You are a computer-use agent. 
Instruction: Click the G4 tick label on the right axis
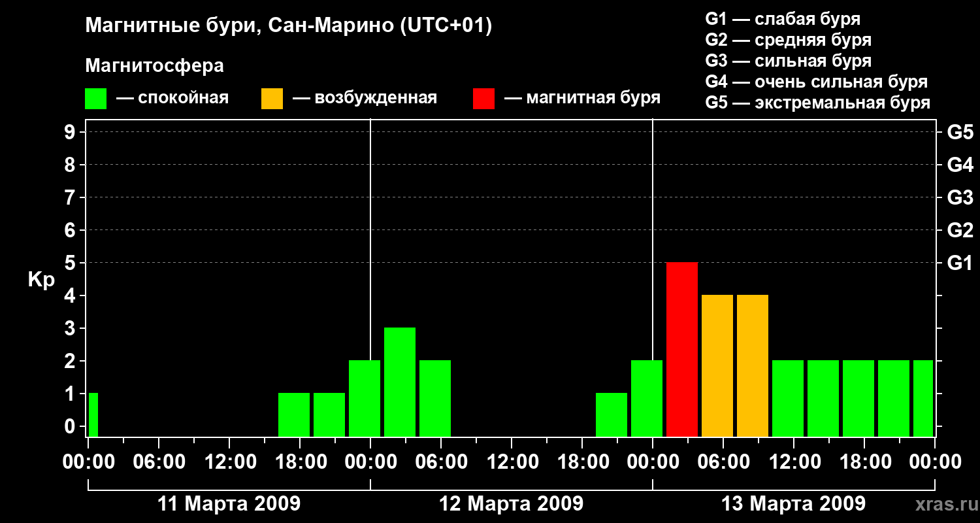tap(960, 165)
